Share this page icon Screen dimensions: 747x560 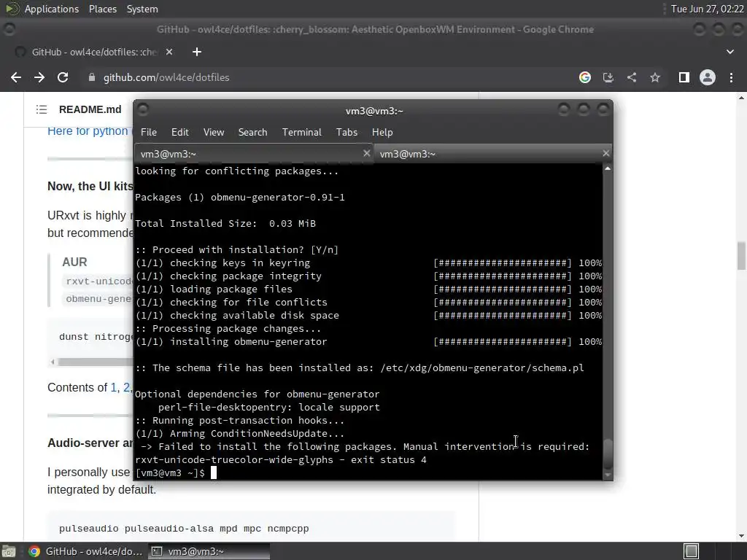point(632,77)
